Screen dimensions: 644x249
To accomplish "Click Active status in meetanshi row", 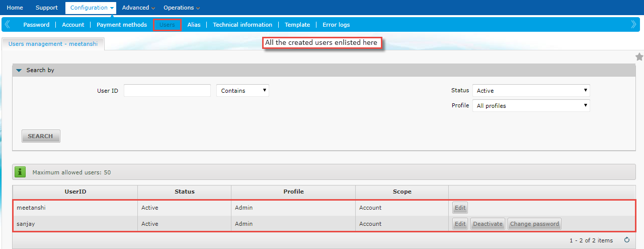I will click(x=150, y=208).
